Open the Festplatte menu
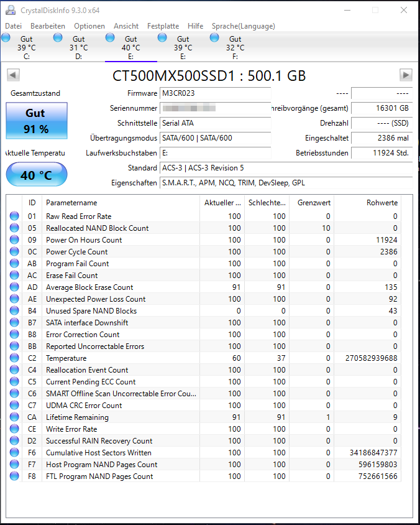420x525 pixels. point(163,26)
